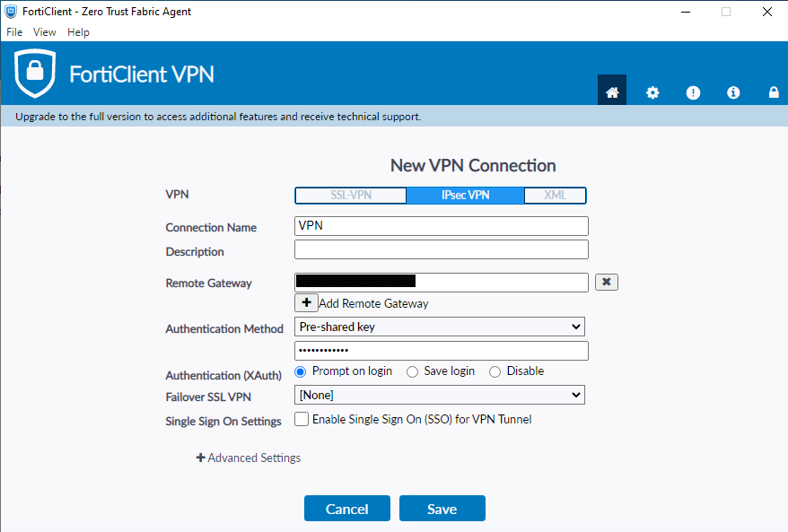Click the upgrade to full version banner
This screenshot has width=788, height=532.
(394, 116)
